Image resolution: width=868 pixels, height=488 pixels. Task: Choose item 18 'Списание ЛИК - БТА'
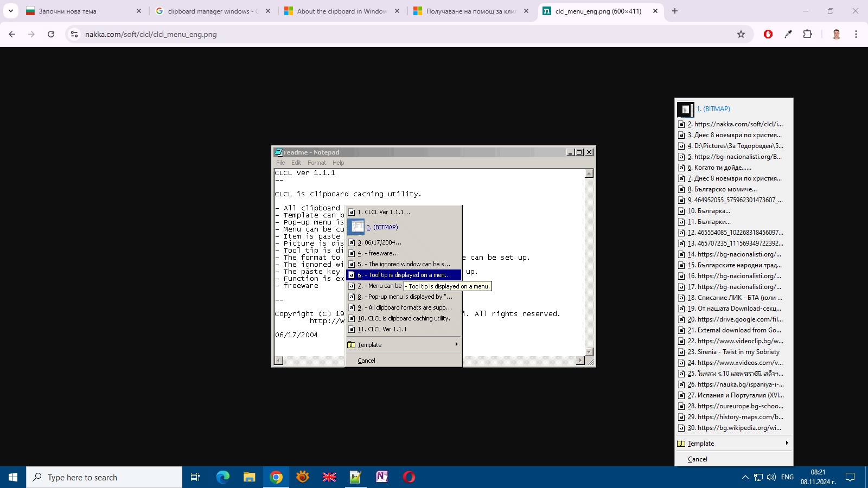734,298
